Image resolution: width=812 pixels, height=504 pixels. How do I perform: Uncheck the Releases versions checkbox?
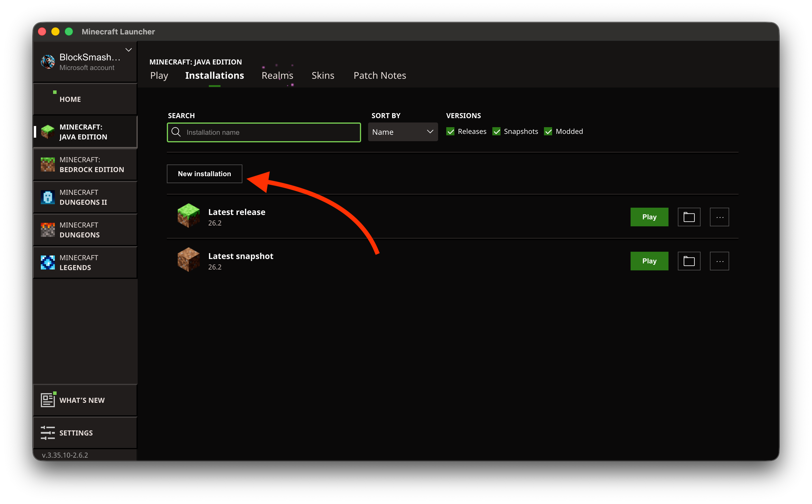pos(450,131)
